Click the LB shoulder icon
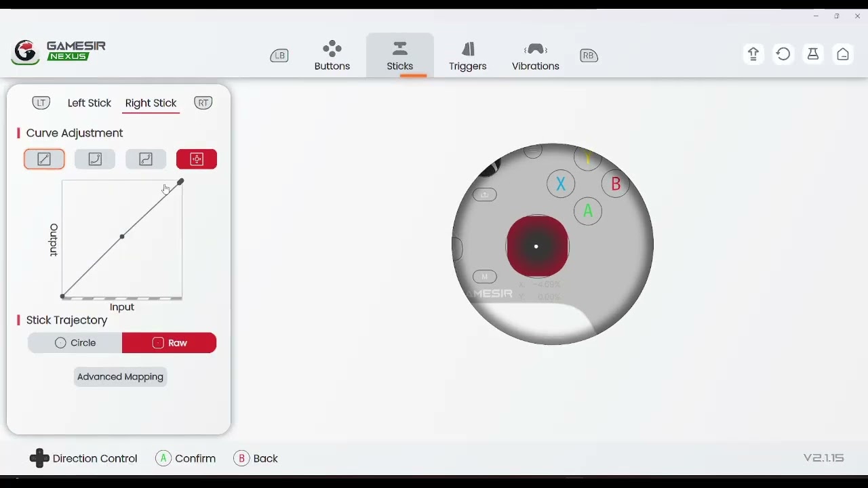Viewport: 868px width, 488px height. click(279, 56)
